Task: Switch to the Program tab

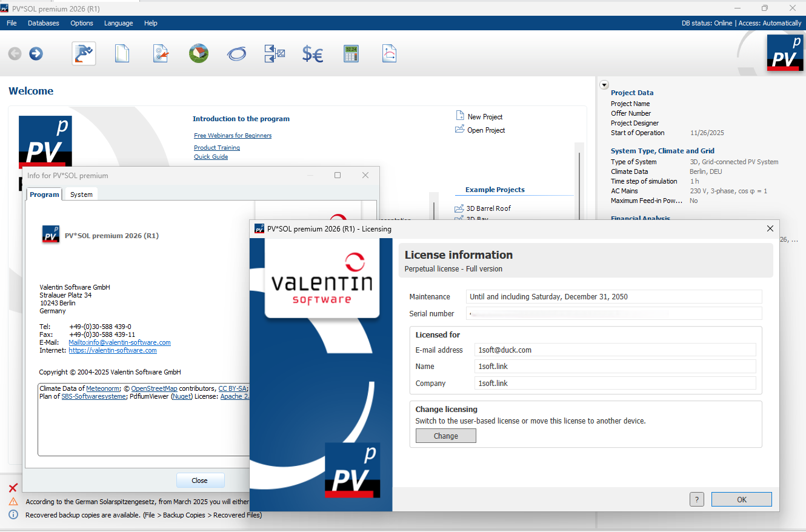Action: tap(44, 195)
